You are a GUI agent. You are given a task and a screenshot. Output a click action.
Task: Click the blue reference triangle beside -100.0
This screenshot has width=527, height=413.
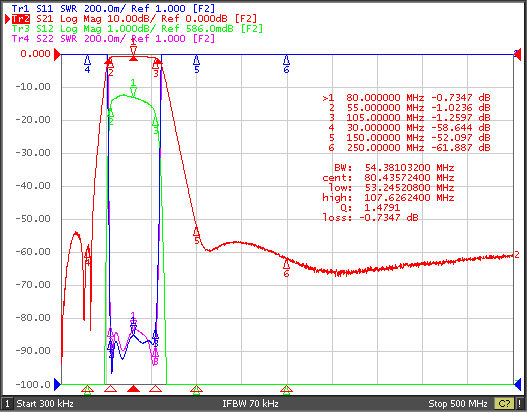57,384
